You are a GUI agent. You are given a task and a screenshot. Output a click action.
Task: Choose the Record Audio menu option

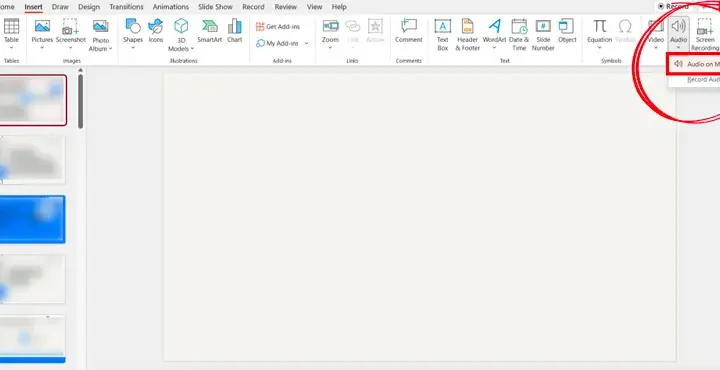703,80
